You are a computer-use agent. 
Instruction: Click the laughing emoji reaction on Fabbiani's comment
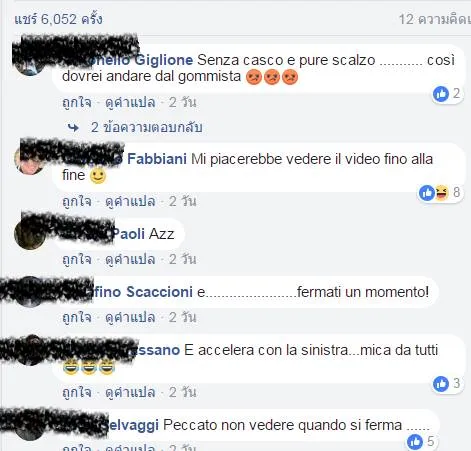pyautogui.click(x=441, y=193)
